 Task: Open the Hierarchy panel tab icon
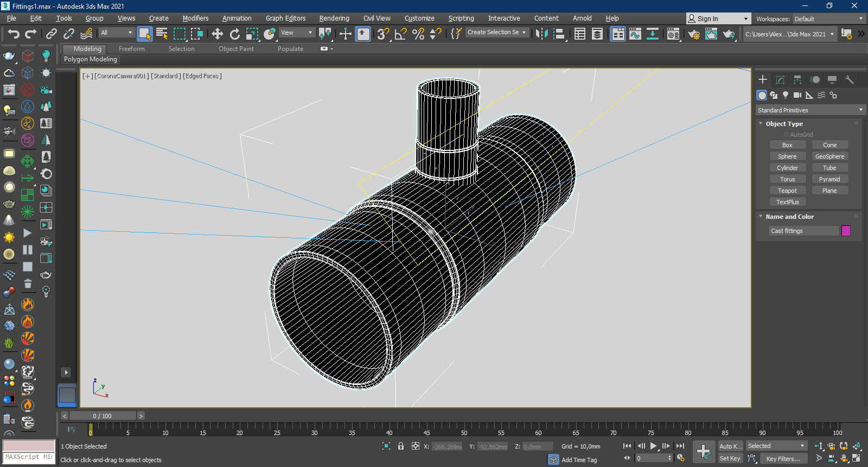coord(797,79)
